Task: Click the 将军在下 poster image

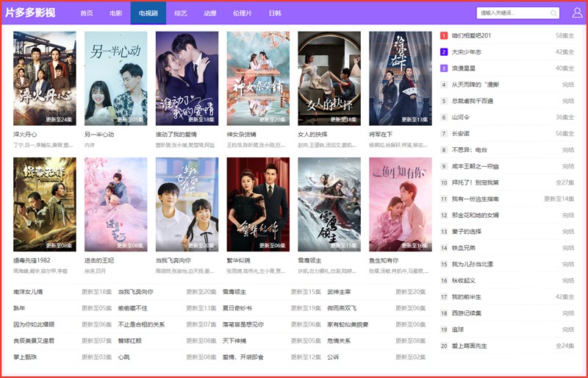Action: pyautogui.click(x=400, y=79)
